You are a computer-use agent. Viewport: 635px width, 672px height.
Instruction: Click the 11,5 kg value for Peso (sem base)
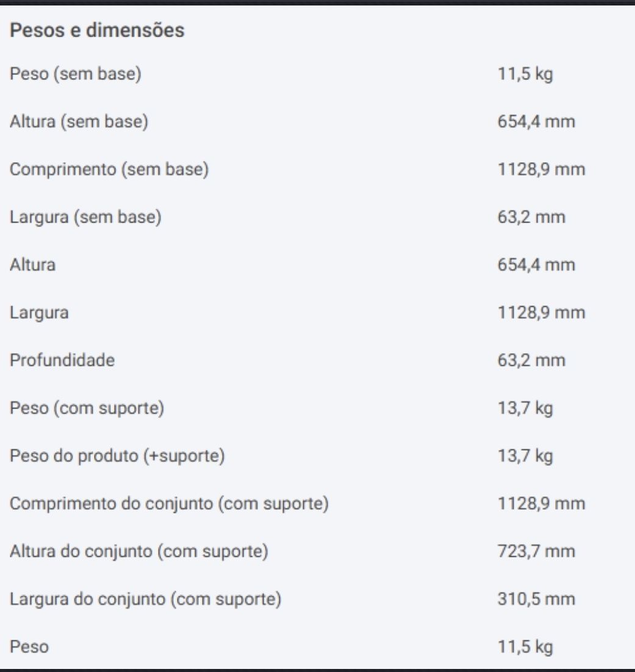click(525, 74)
